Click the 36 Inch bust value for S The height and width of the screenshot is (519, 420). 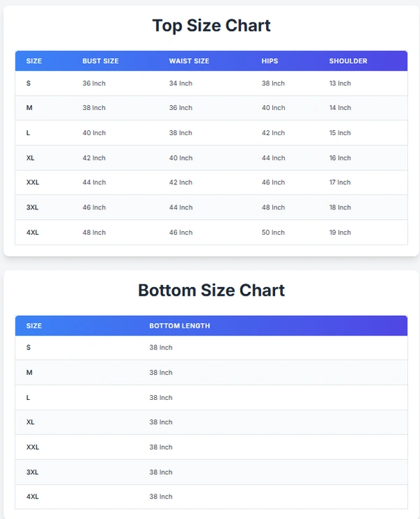click(94, 83)
